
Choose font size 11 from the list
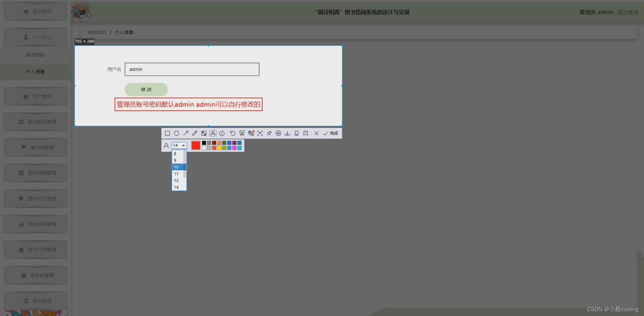(178, 174)
